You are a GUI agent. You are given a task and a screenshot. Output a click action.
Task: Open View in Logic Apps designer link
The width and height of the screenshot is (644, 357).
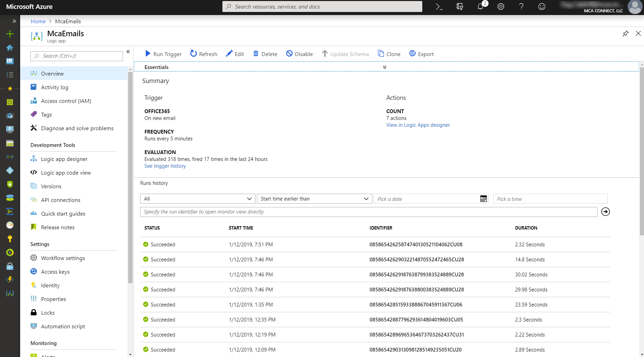tap(418, 125)
